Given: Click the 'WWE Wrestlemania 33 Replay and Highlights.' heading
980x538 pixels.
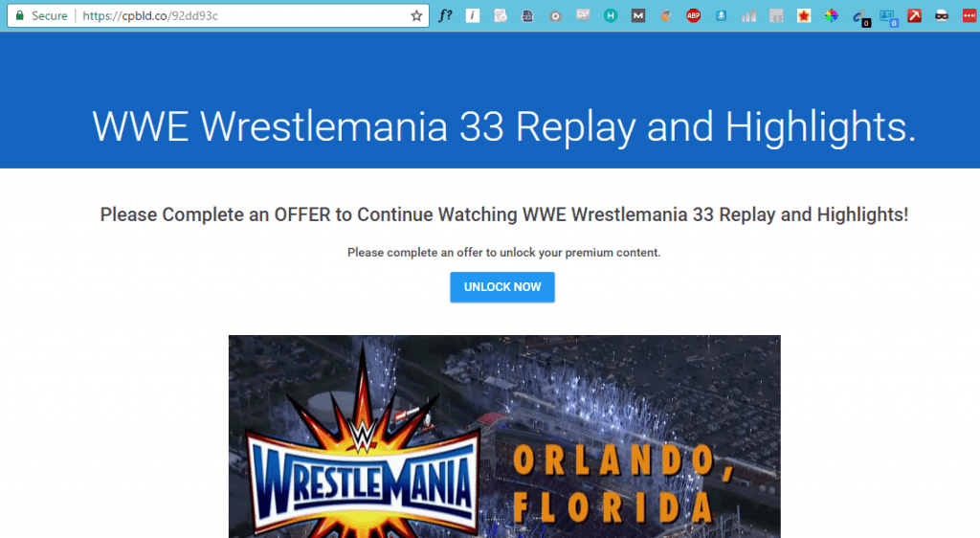Looking at the screenshot, I should (x=503, y=127).
